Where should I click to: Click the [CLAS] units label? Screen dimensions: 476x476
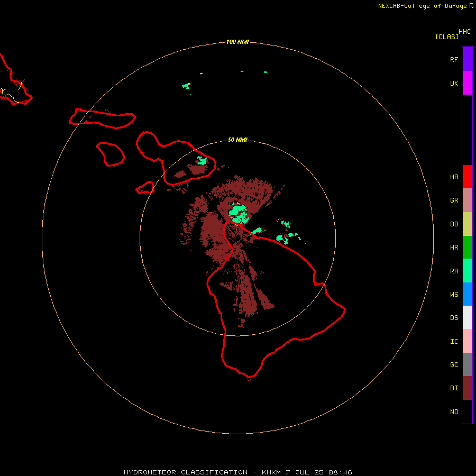pos(447,36)
